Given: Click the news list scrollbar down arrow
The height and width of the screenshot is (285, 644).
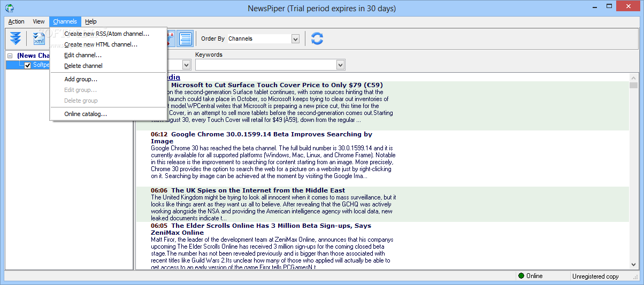Looking at the screenshot, I should click(634, 265).
